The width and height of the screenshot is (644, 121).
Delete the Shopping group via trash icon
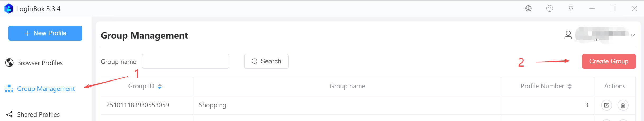(623, 105)
